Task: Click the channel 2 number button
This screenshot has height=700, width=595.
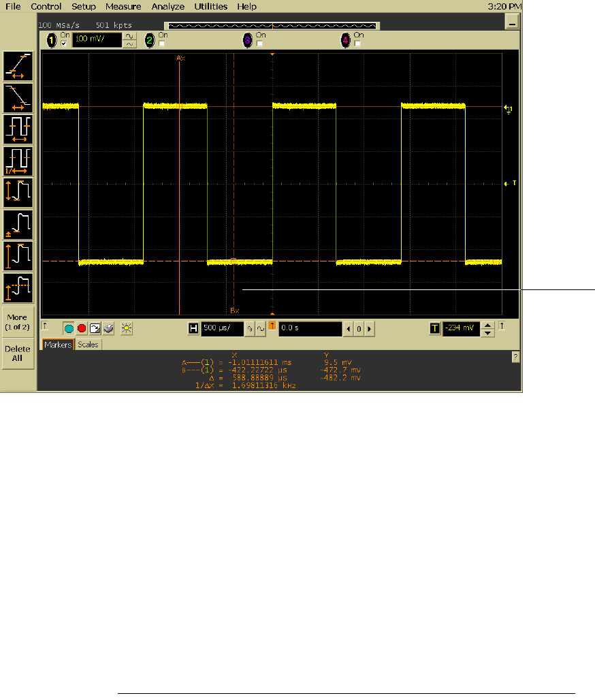Action: pos(150,41)
